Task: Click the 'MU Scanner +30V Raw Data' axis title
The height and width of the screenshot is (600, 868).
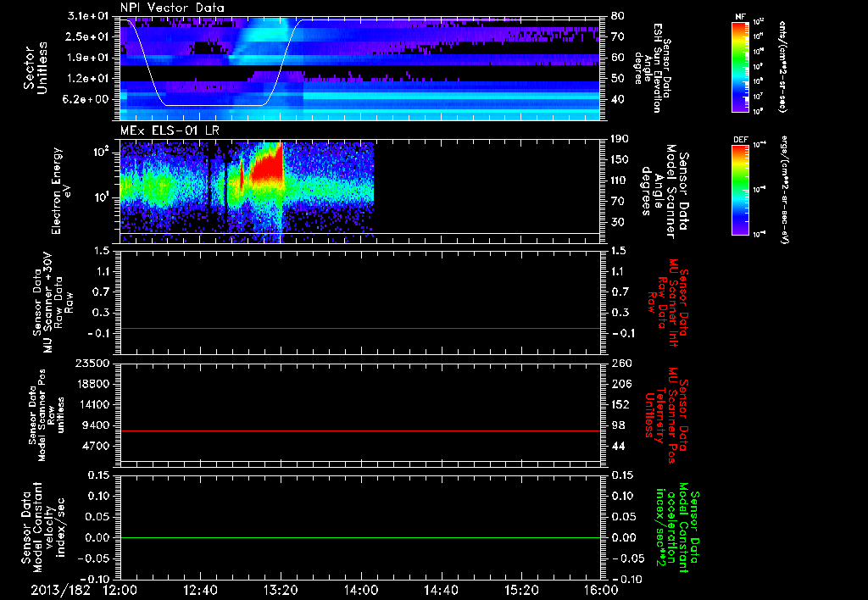Action: coord(53,303)
